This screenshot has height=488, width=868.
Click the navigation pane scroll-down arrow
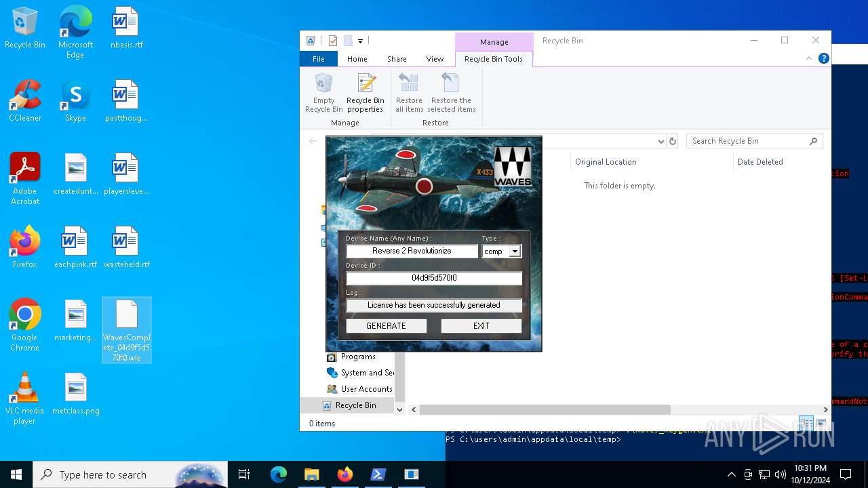click(399, 409)
